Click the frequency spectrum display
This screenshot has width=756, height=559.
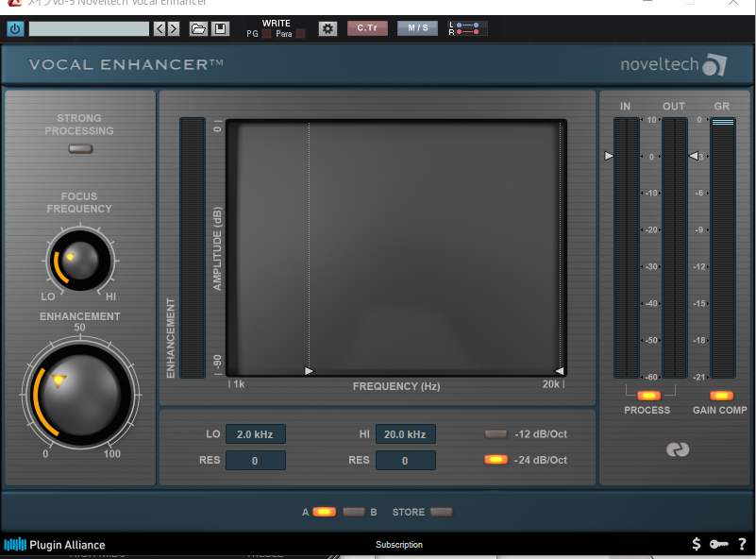tap(395, 247)
